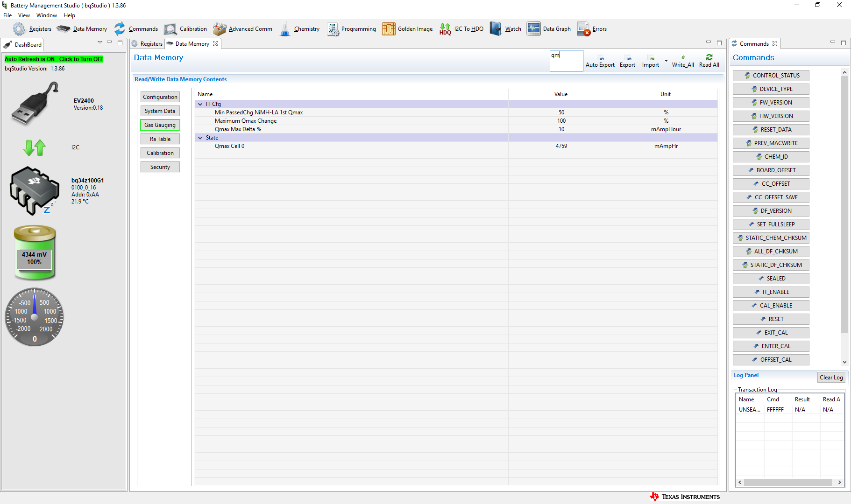This screenshot has height=504, width=851.
Task: Send the CHEM_ID command
Action: tap(771, 157)
